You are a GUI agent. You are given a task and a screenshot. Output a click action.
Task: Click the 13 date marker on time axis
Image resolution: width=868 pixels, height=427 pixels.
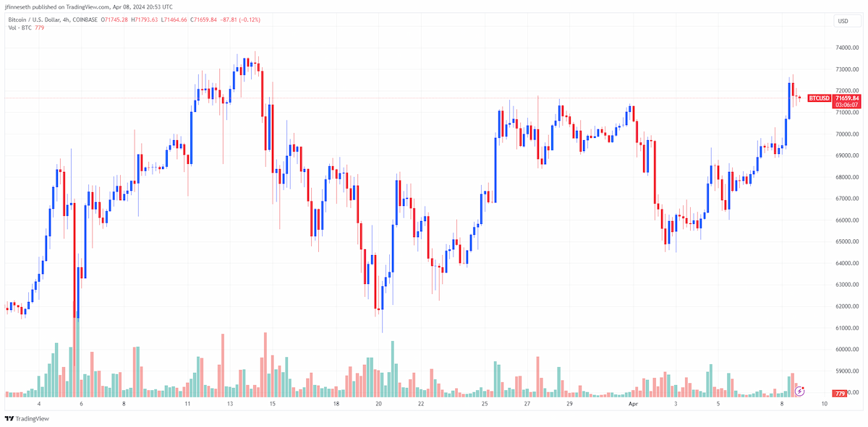click(x=229, y=405)
